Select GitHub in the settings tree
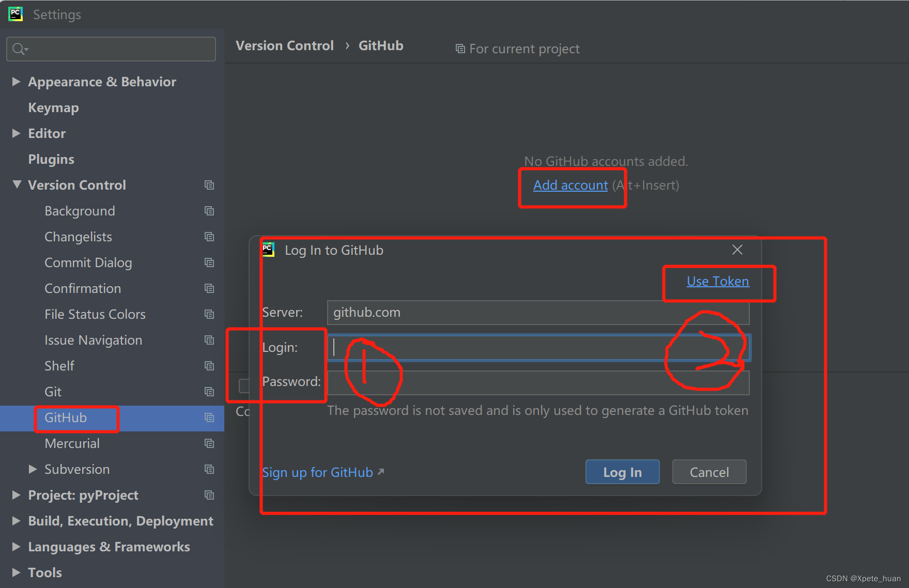The image size is (909, 588). click(x=66, y=417)
